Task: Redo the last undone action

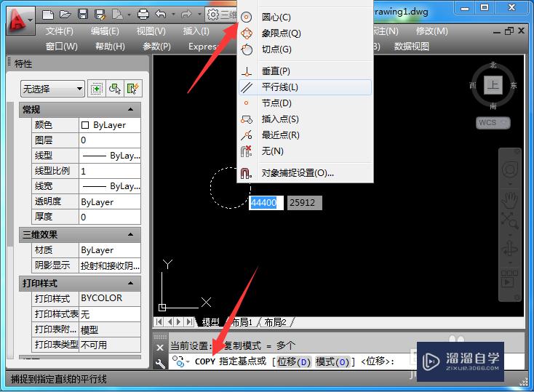Action: click(x=186, y=15)
